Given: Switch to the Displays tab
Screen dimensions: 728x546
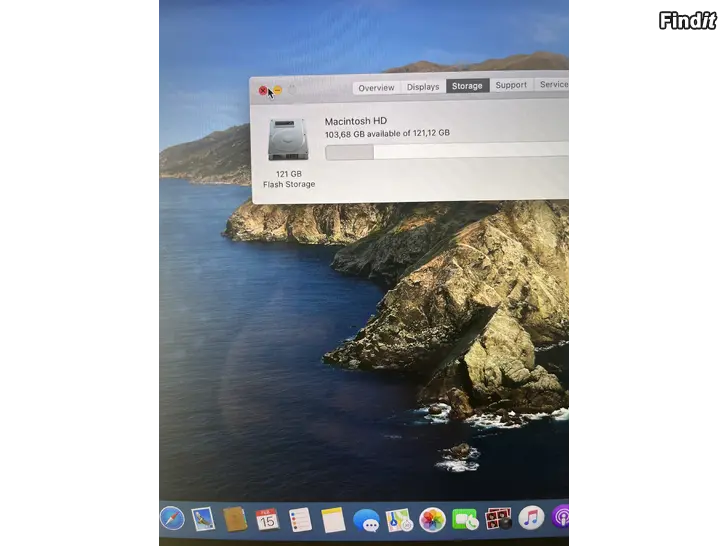Looking at the screenshot, I should (x=423, y=87).
